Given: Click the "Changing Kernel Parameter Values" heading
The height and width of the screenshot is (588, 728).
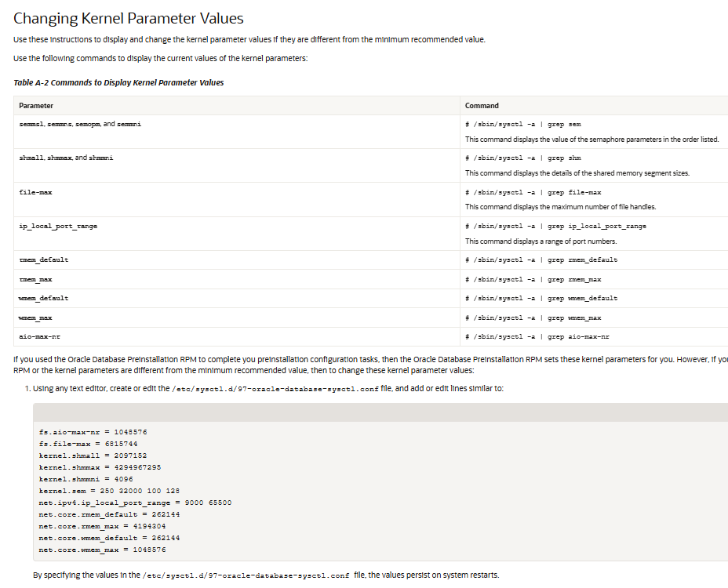Looking at the screenshot, I should pos(129,19).
